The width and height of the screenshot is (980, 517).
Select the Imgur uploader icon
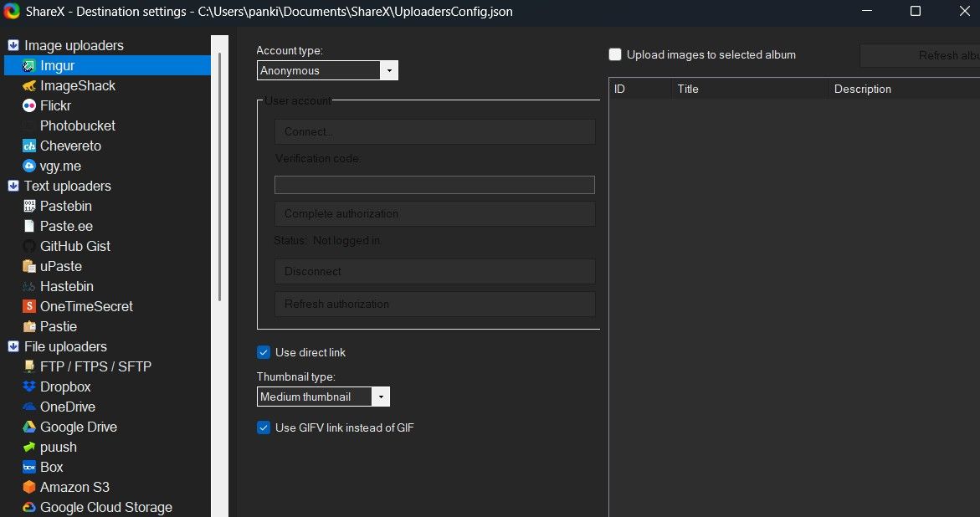(28, 65)
